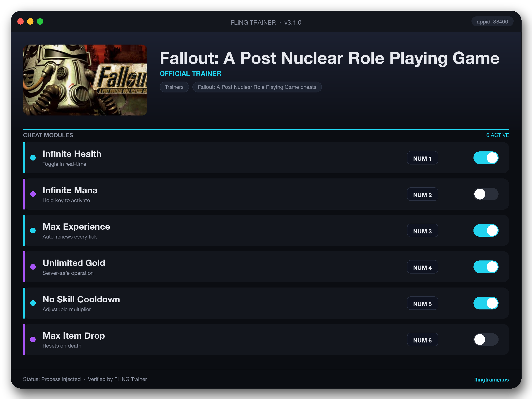532x399 pixels.
Task: Select the NUM 3 hotkey badge
Action: tap(422, 230)
